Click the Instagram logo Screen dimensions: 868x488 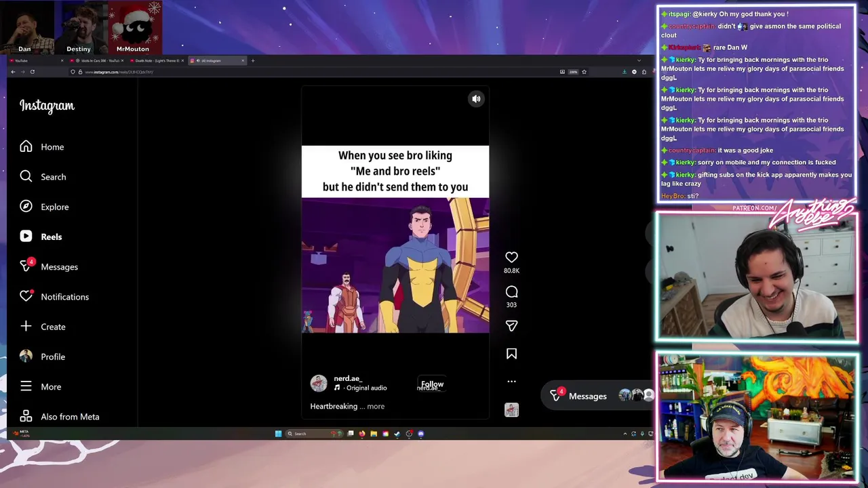[47, 106]
